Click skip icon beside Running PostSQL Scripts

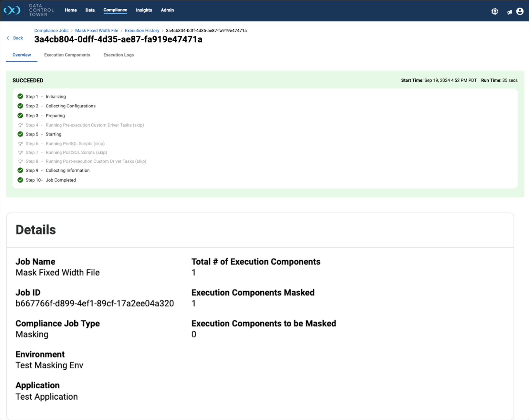20,153
